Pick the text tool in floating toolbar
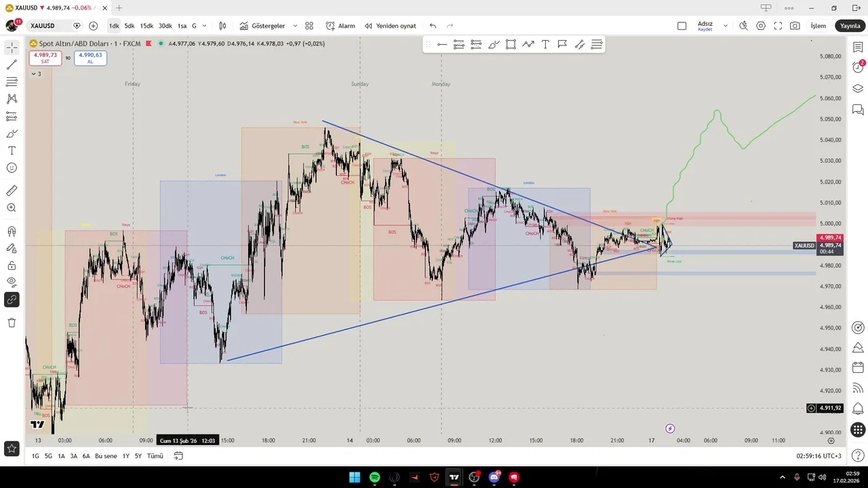The image size is (868, 488). [x=545, y=45]
